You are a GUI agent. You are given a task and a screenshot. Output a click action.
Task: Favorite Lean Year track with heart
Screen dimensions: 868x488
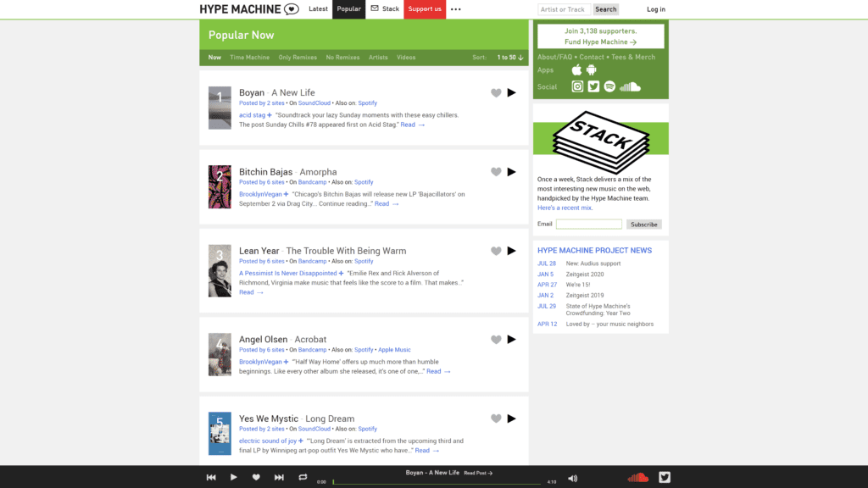tap(496, 251)
